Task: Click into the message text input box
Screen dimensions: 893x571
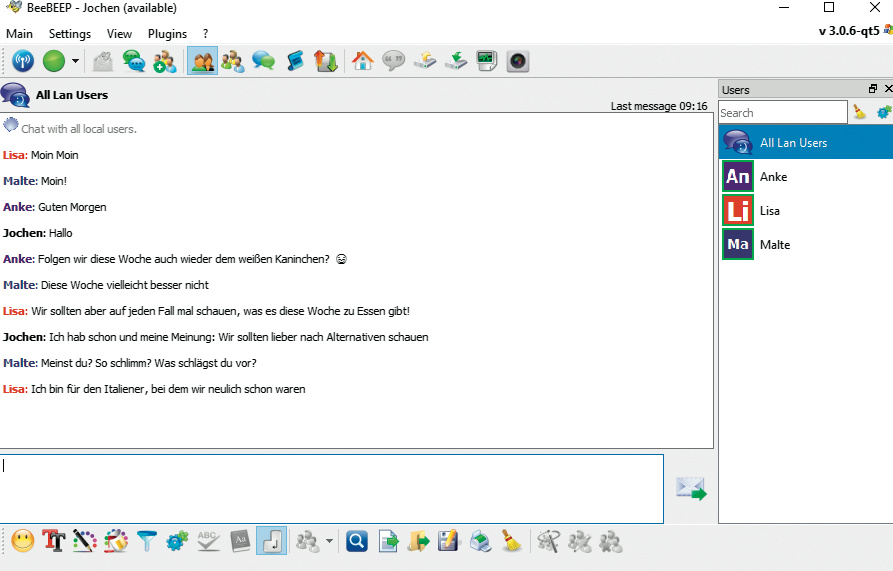Action: click(332, 488)
